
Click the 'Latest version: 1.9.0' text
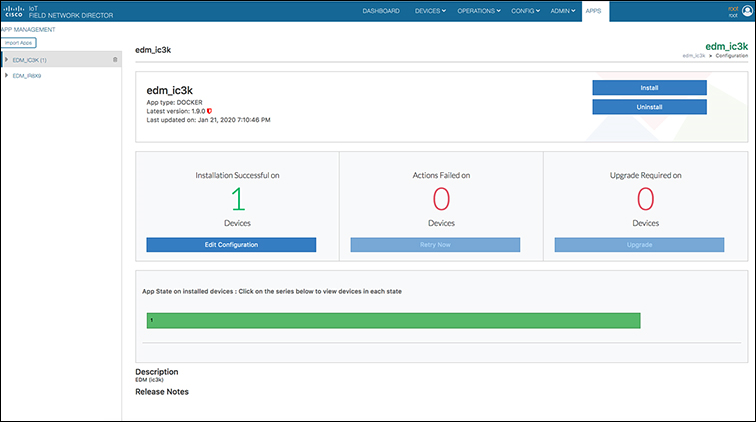(176, 111)
